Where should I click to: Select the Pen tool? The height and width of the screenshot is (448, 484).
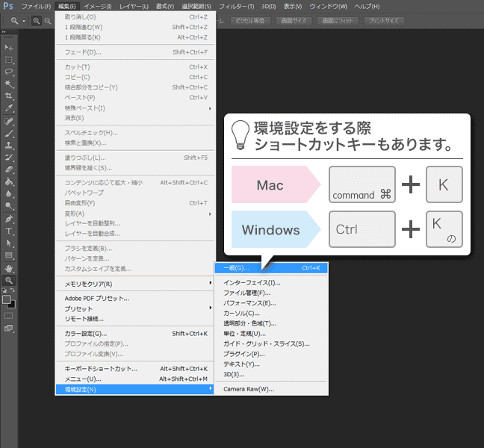9,219
